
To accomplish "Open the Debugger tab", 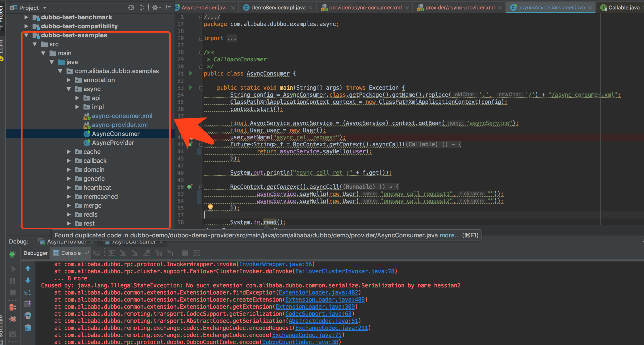I will point(35,253).
